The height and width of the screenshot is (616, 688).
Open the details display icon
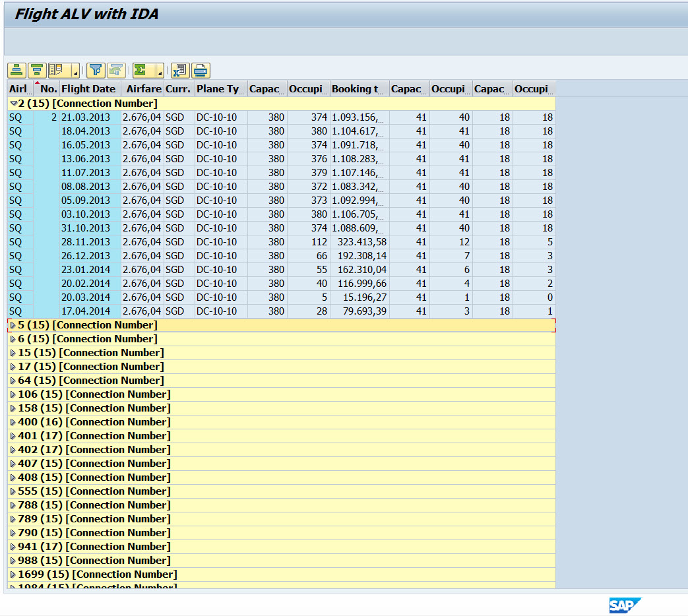[x=57, y=70]
